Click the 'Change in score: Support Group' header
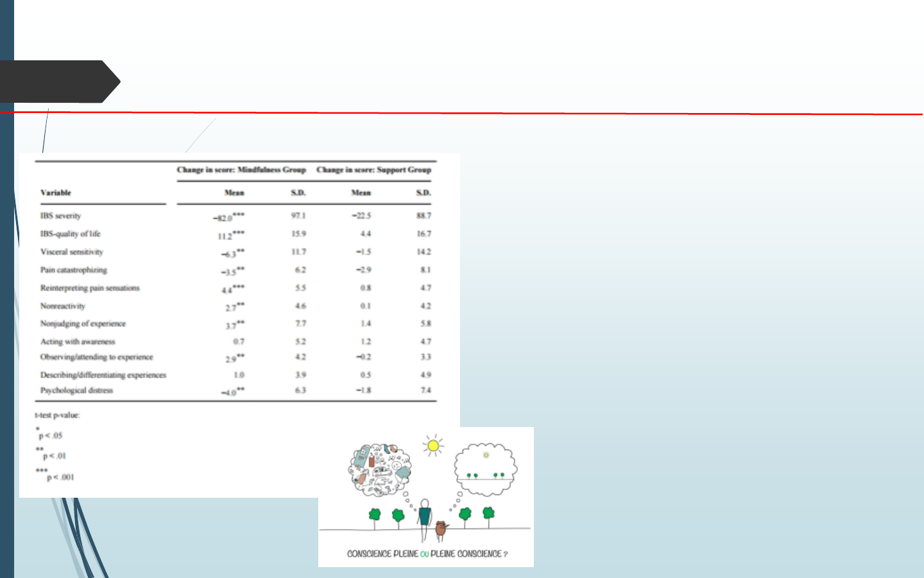924x578 pixels. [373, 170]
